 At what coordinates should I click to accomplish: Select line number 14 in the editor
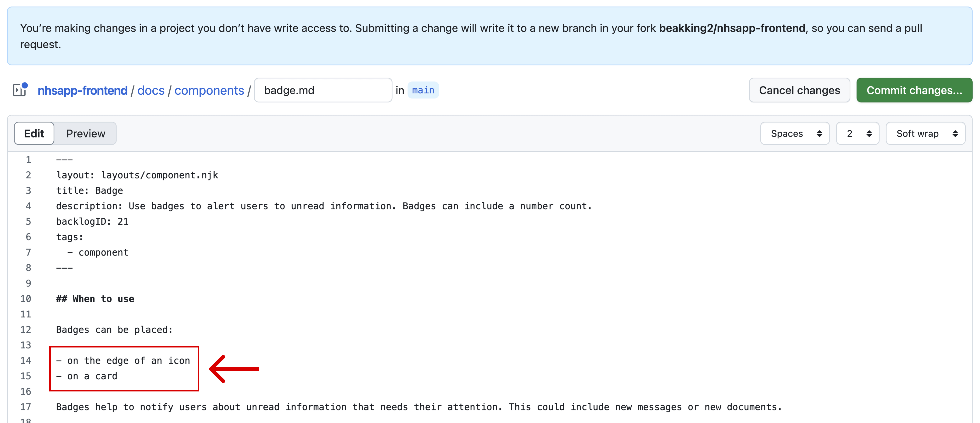pyautogui.click(x=26, y=360)
